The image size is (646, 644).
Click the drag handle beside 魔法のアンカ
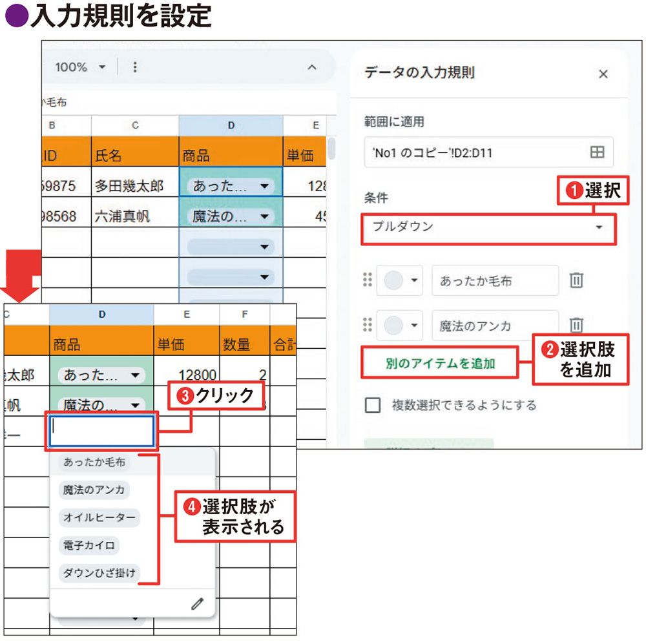pyautogui.click(x=366, y=326)
